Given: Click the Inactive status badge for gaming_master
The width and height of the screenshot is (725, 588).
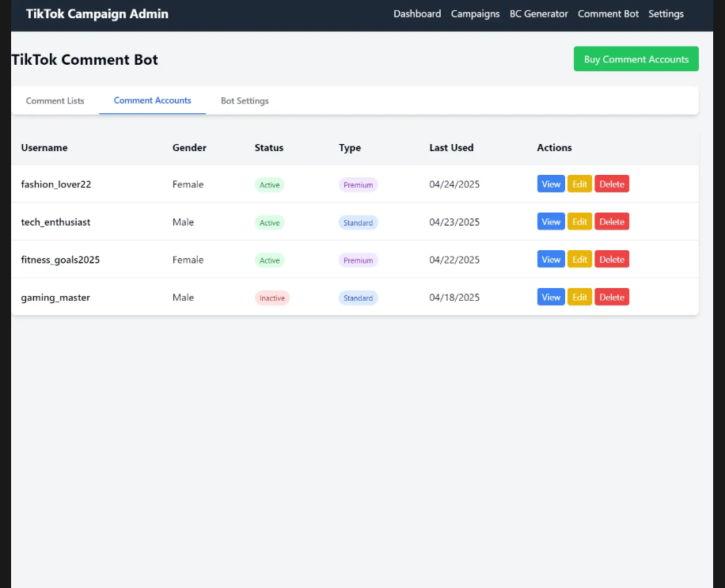Looking at the screenshot, I should tap(271, 298).
